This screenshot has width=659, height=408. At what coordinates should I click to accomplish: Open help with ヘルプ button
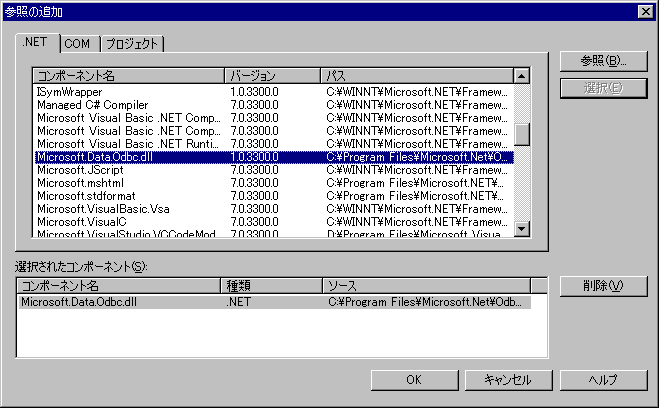pyautogui.click(x=601, y=380)
